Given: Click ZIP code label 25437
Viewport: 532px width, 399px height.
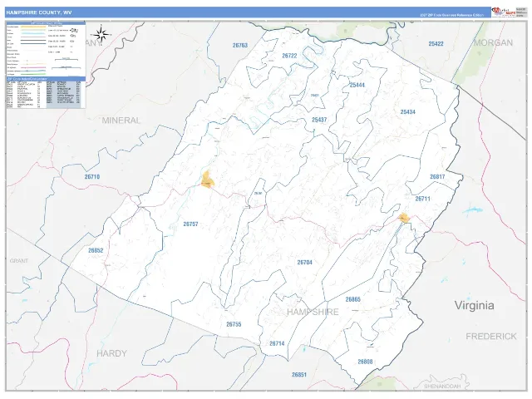Looking at the screenshot, I should click(x=319, y=120).
